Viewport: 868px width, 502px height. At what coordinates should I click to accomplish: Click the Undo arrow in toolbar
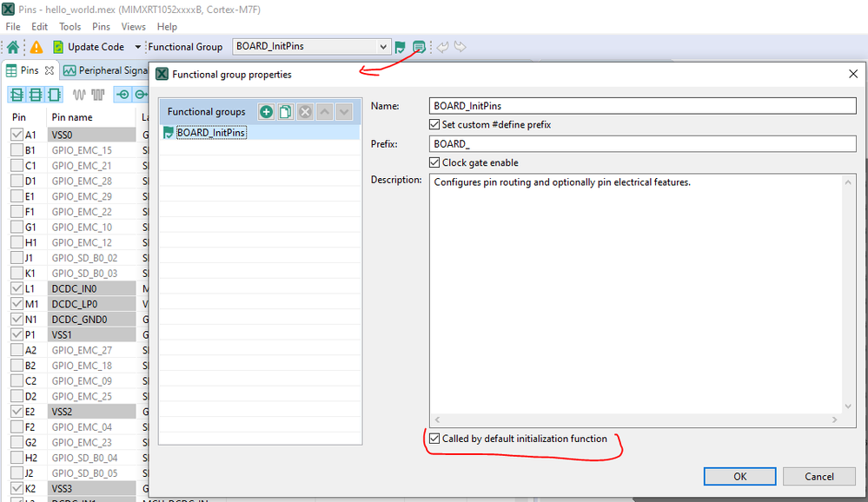(442, 47)
